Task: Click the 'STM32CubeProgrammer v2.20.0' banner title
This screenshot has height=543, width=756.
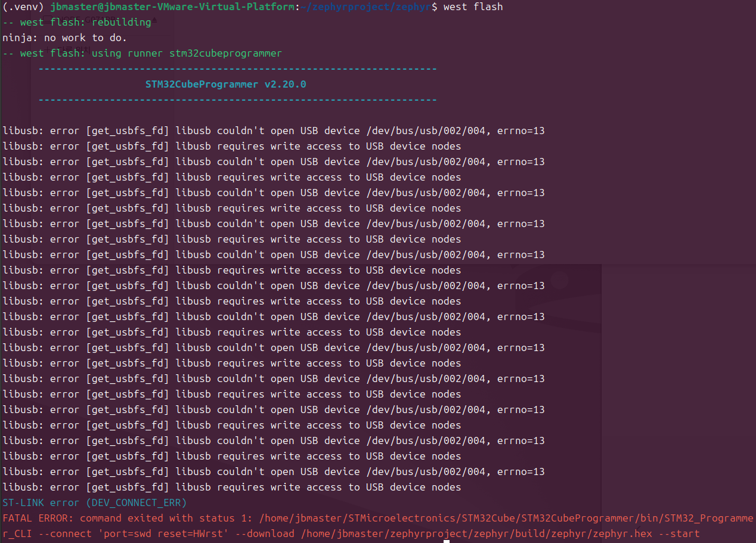Action: point(226,85)
